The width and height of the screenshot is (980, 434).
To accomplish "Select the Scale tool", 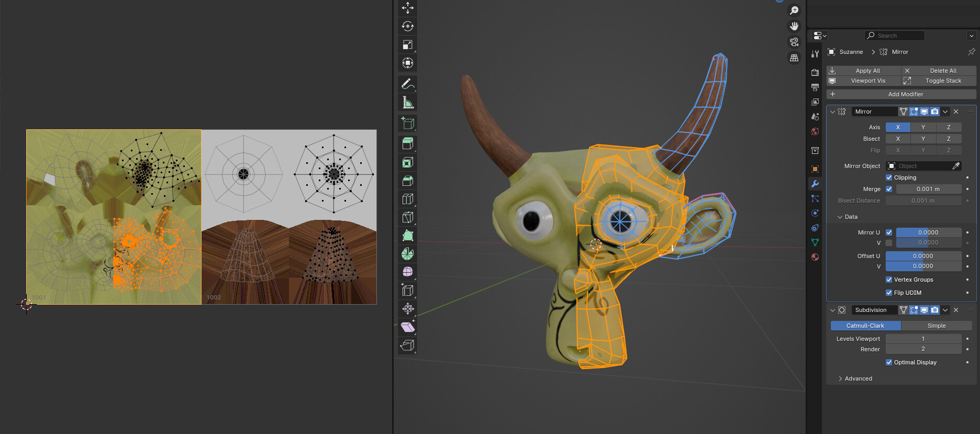I will (408, 44).
